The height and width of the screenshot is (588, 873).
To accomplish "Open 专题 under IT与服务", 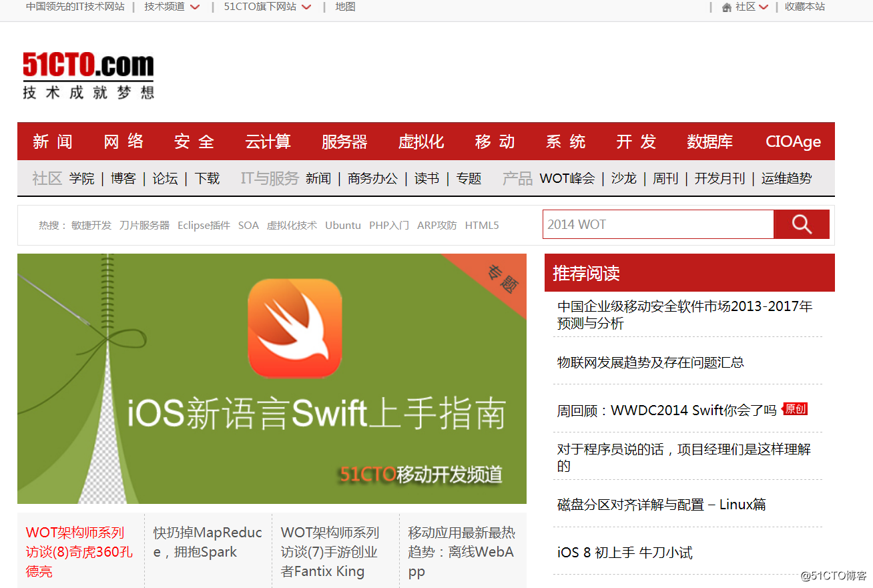I will point(469,178).
